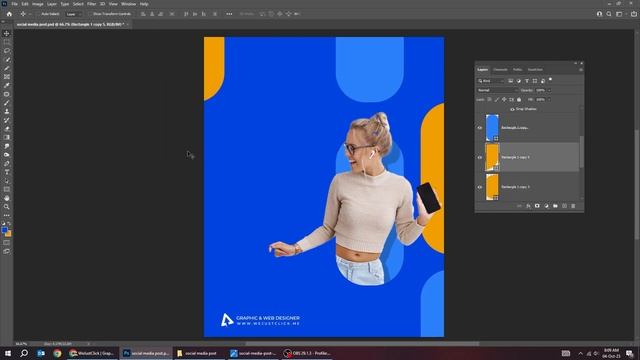This screenshot has height=360, width=640.
Task: Click the Layers panel vertical scrollbar
Action: pos(582,151)
